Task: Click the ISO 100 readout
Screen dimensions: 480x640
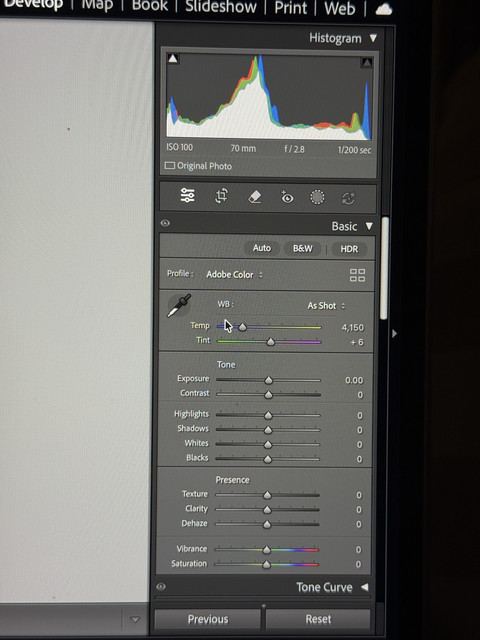Action: pos(180,147)
